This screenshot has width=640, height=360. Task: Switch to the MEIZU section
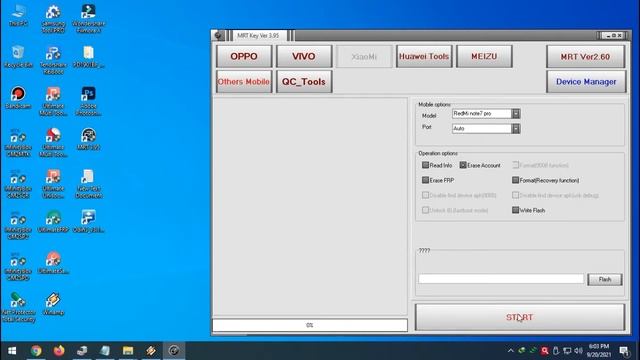[484, 56]
